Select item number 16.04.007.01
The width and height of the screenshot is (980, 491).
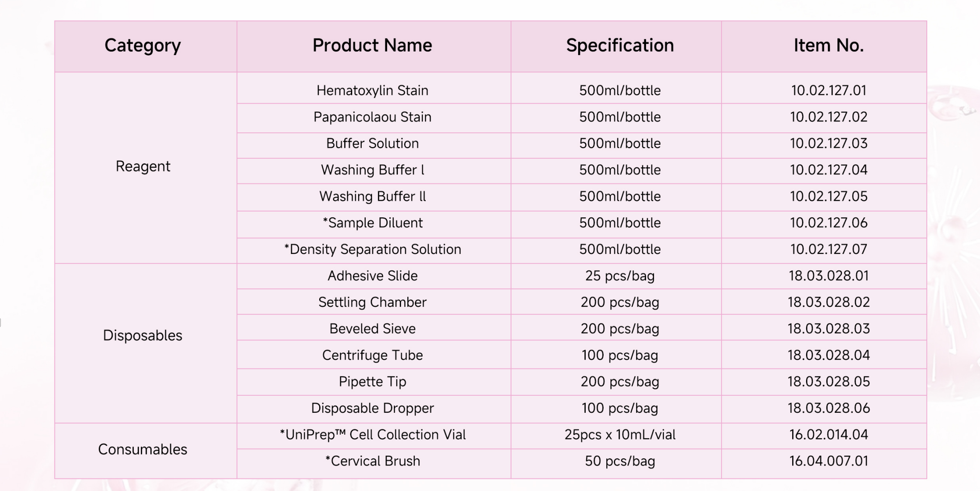coord(828,461)
